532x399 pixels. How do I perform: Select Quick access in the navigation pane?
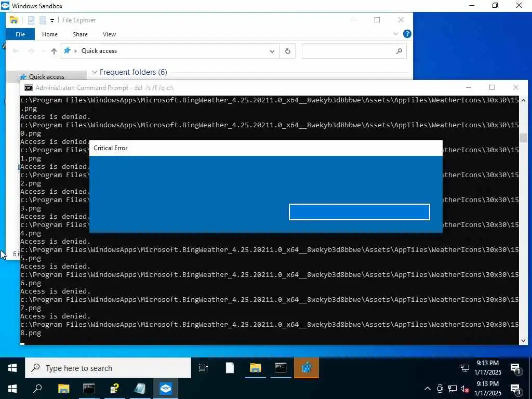click(46, 77)
